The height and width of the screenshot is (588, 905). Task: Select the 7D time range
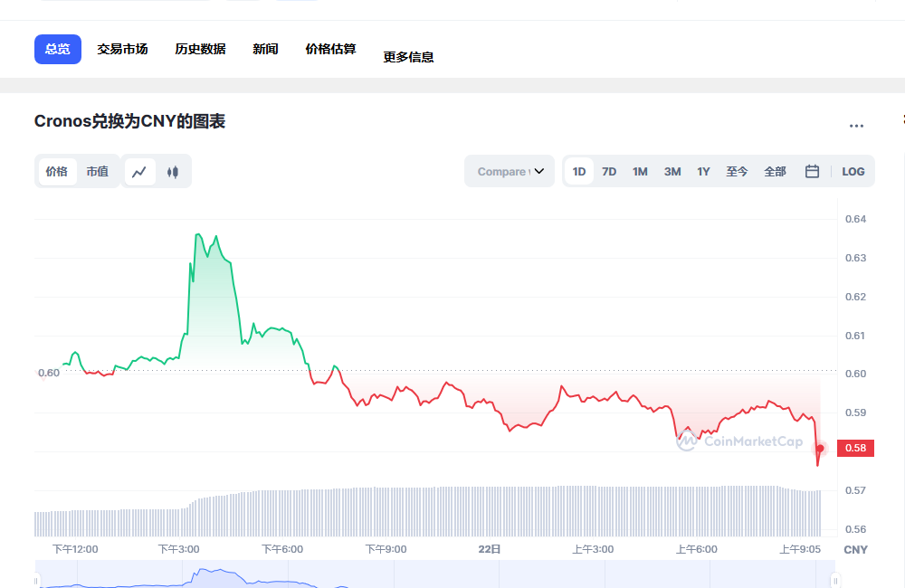pos(609,171)
